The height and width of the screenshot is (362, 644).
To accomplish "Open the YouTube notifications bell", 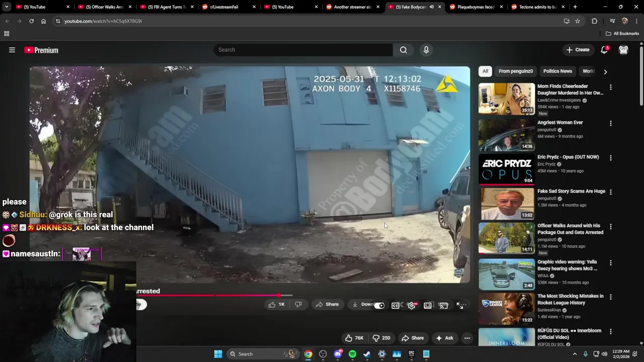I will point(604,50).
